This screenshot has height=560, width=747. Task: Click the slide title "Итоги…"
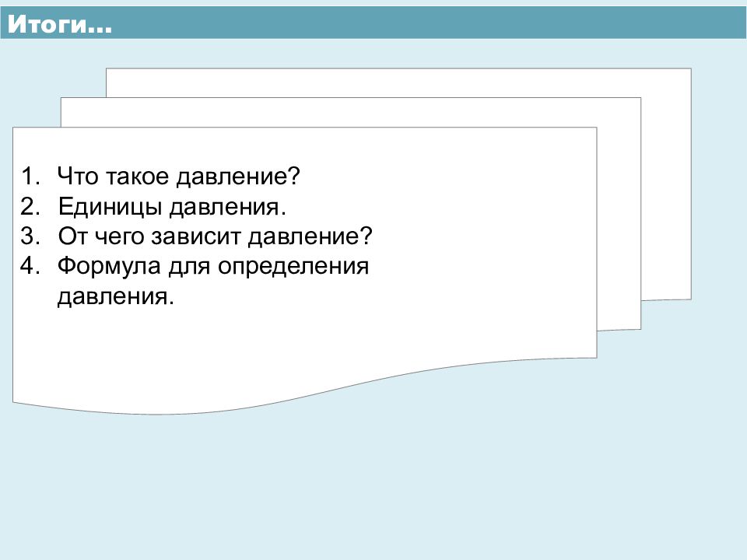[59, 24]
